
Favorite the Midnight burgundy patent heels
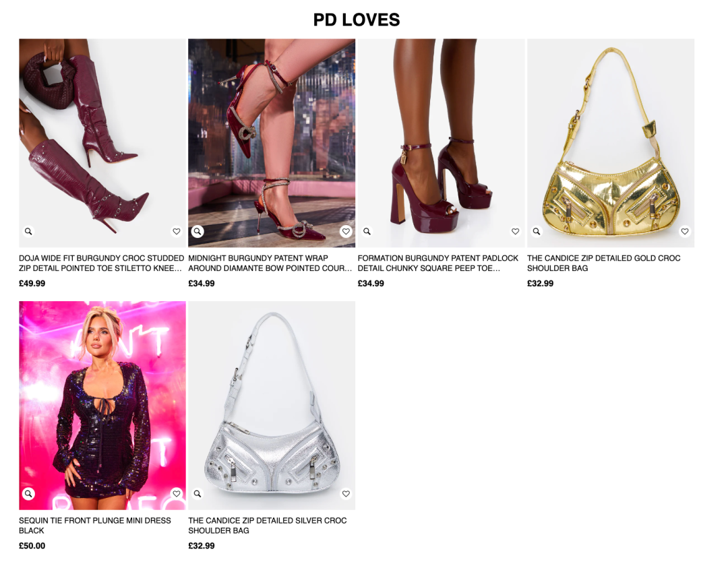pos(346,231)
